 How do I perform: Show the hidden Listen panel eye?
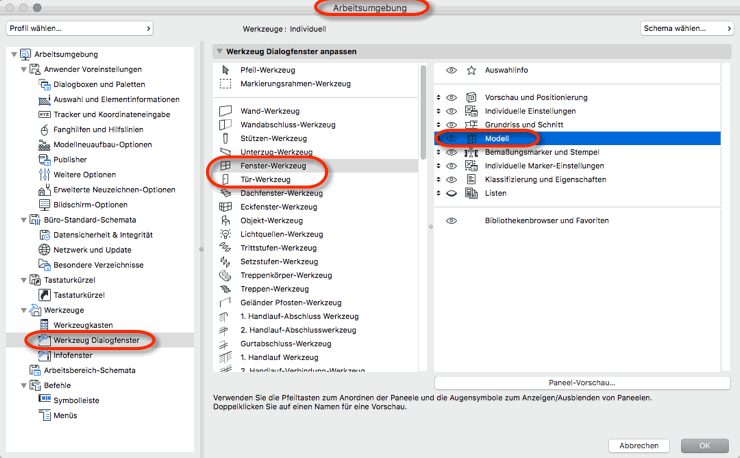coord(452,193)
